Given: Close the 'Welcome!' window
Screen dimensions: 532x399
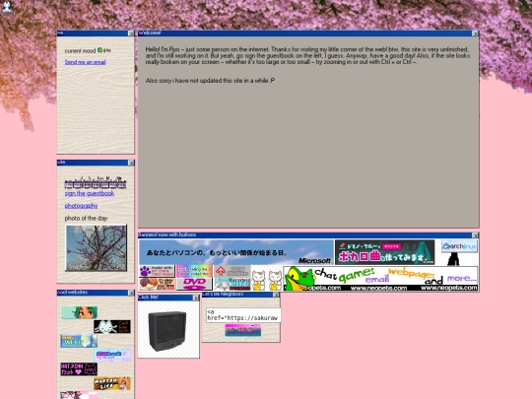Looking at the screenshot, I should click(475, 33).
